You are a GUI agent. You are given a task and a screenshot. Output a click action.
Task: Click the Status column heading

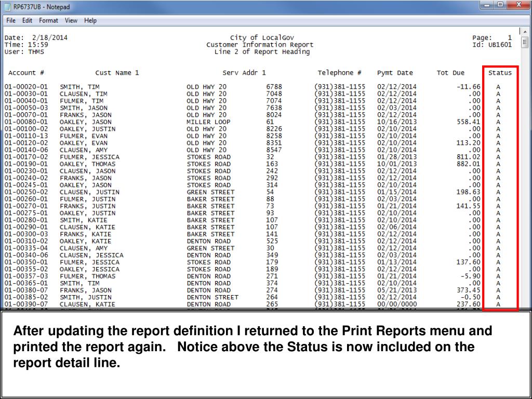pos(500,73)
